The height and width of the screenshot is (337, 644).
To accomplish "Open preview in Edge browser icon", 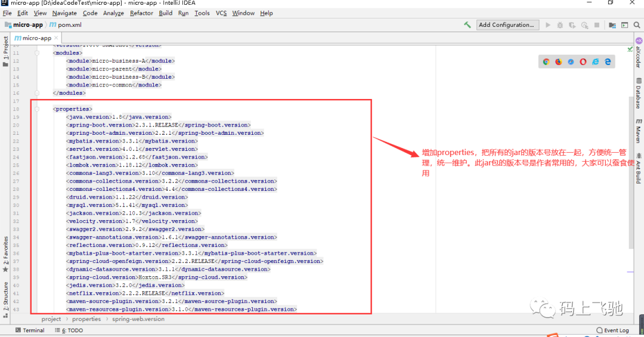I will (x=608, y=61).
